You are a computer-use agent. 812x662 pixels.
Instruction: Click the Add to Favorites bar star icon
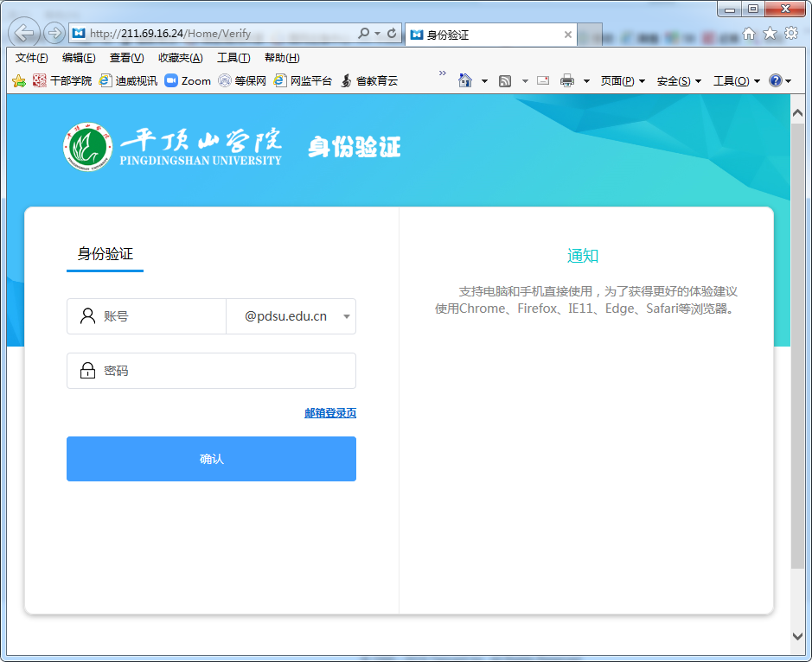pos(19,80)
